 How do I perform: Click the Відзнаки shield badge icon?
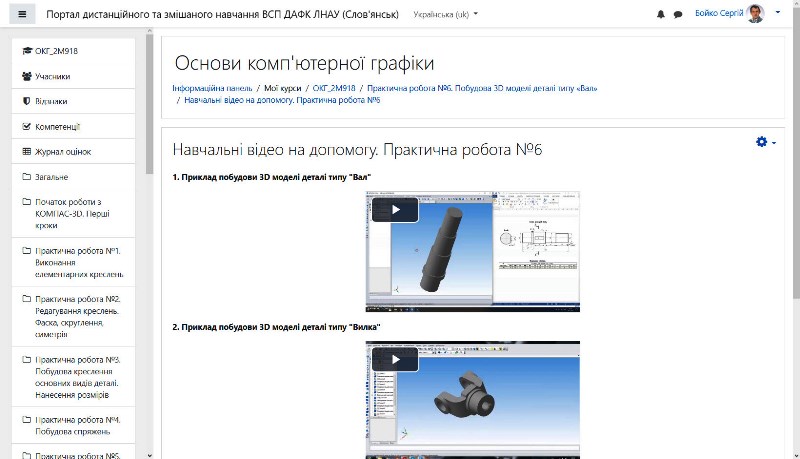pyautogui.click(x=27, y=101)
